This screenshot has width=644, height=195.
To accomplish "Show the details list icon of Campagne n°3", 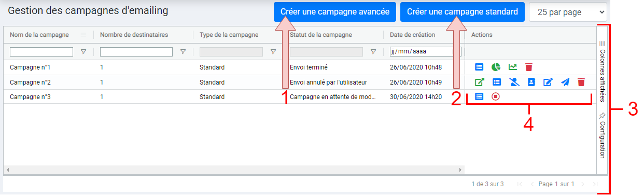I will [480, 96].
